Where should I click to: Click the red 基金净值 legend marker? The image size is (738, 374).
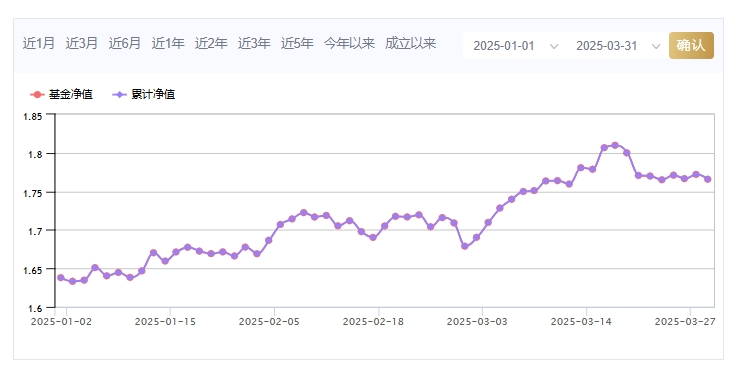click(37, 95)
